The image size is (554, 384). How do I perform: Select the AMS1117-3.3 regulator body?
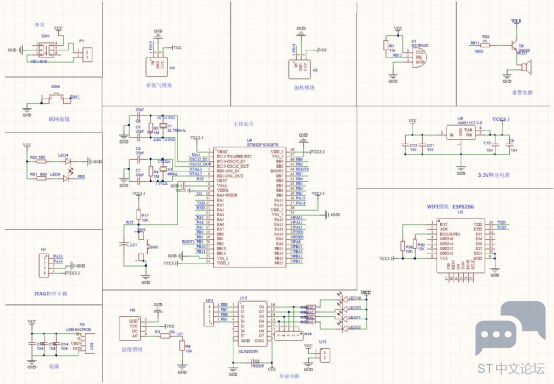click(461, 132)
